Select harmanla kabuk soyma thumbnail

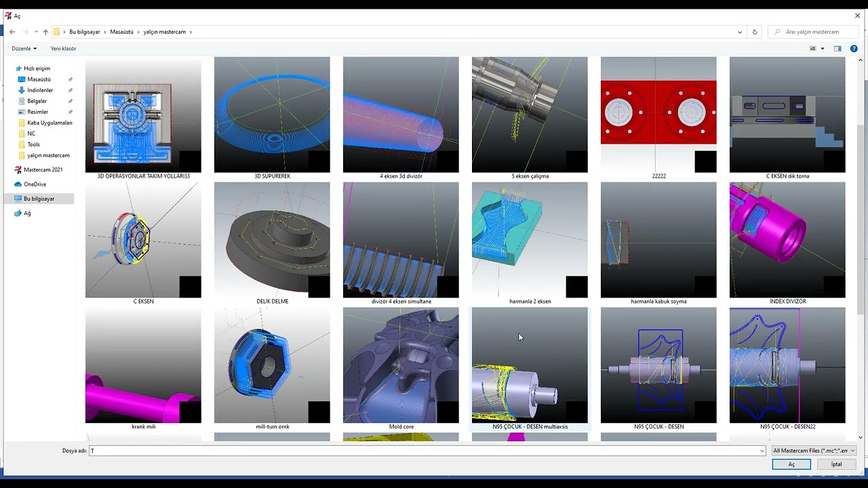658,240
